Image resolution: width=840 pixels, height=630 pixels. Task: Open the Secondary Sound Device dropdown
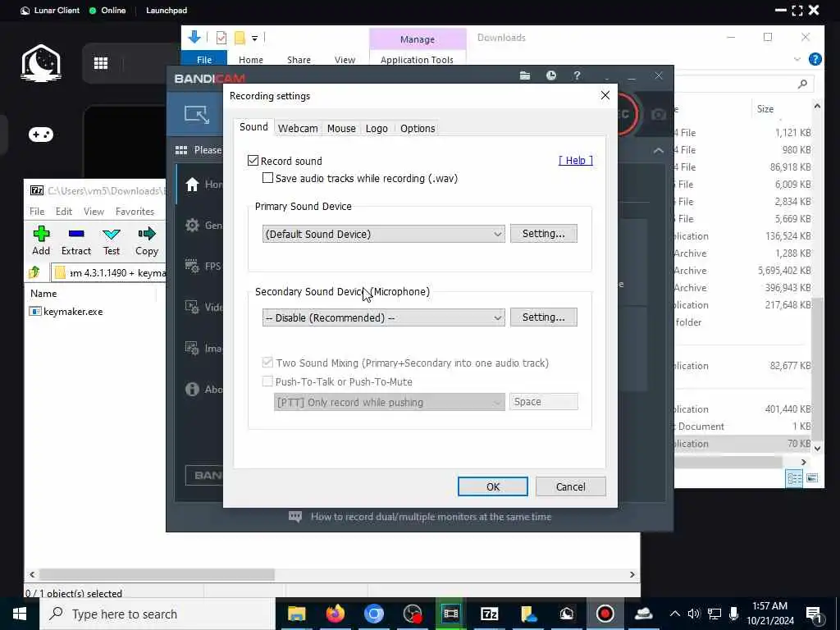click(x=384, y=317)
